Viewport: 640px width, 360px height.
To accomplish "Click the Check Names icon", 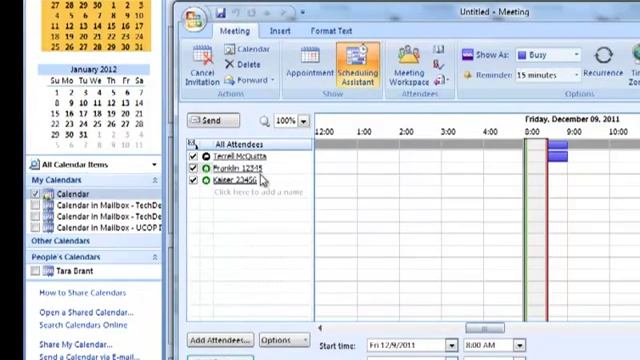I will click(x=438, y=65).
